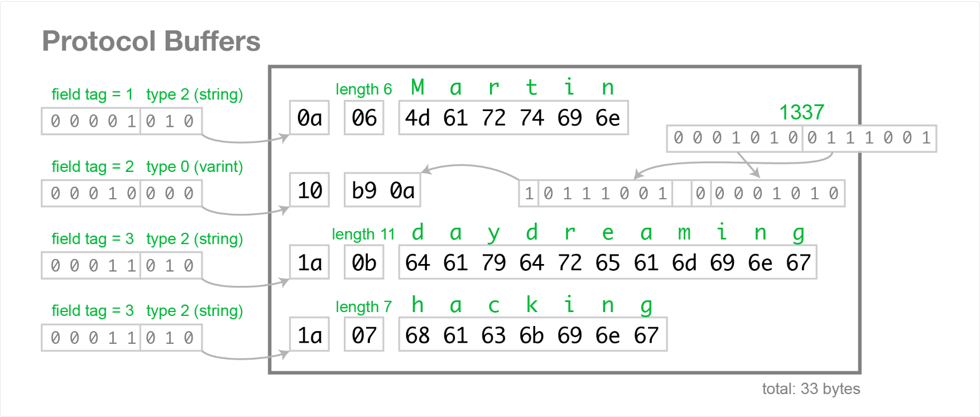
Task: Select the "6b" hex byte
Action: pos(531,335)
